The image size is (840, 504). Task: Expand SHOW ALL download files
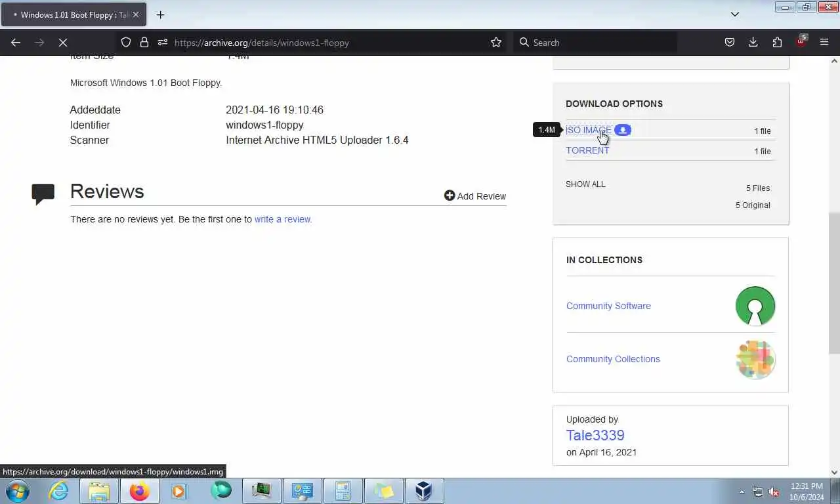585,184
